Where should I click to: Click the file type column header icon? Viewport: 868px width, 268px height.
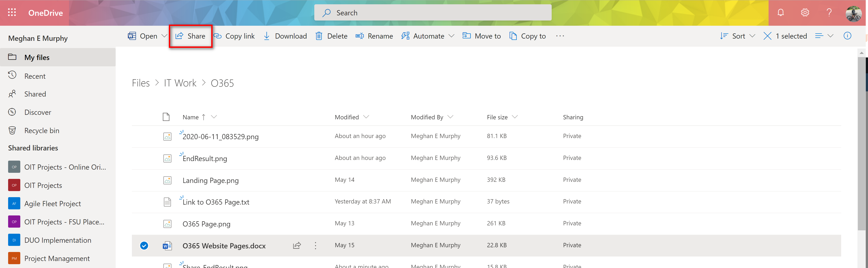(x=166, y=117)
